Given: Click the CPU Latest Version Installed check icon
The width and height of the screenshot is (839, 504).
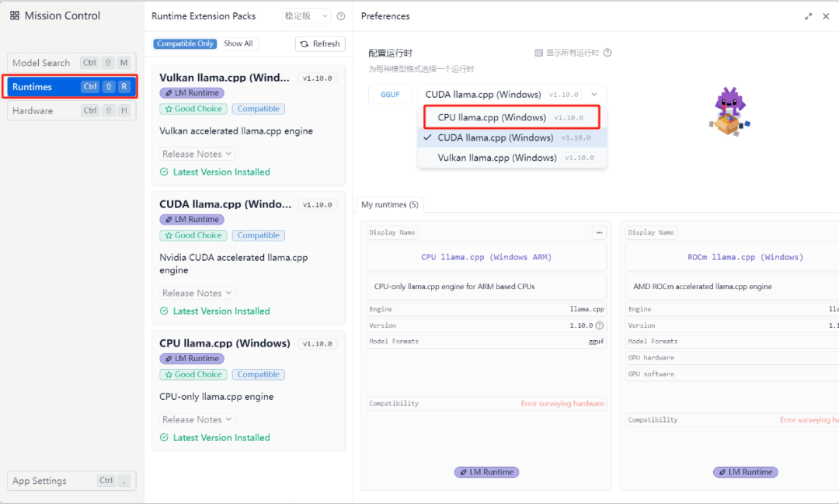Looking at the screenshot, I should pos(164,438).
